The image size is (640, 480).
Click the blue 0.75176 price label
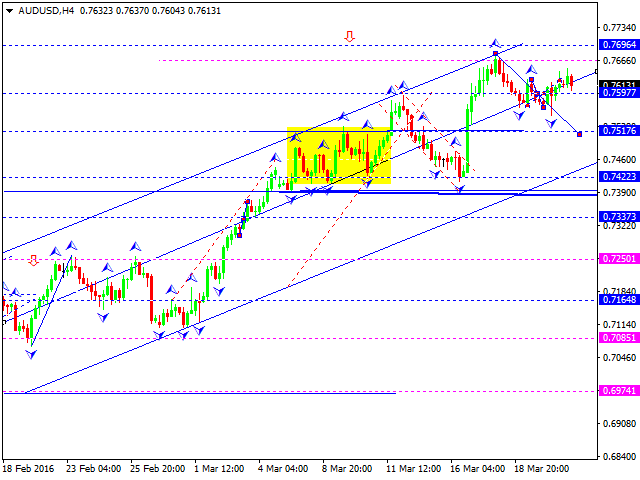coord(619,131)
